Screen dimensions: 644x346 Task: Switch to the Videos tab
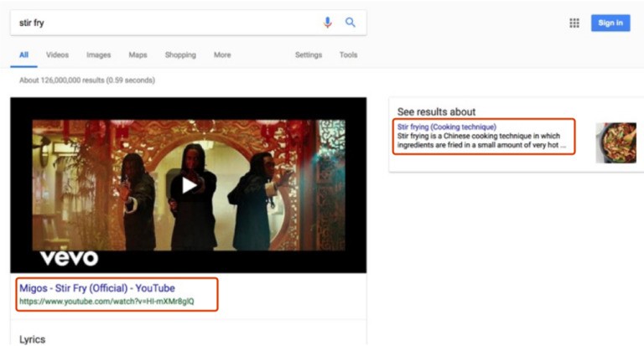[58, 55]
